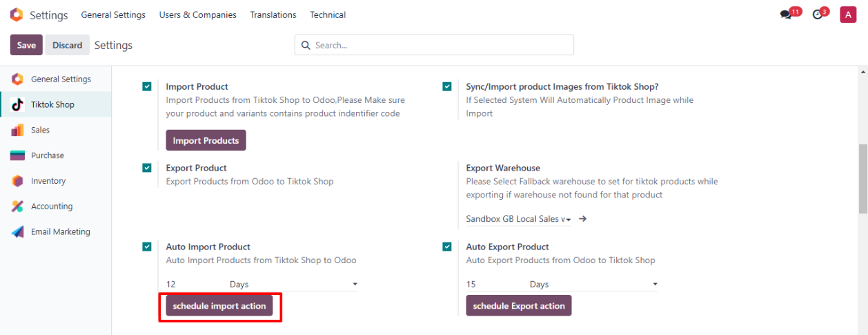Open the chat messages icon
Viewport: 868px width, 335px height.
(x=786, y=15)
